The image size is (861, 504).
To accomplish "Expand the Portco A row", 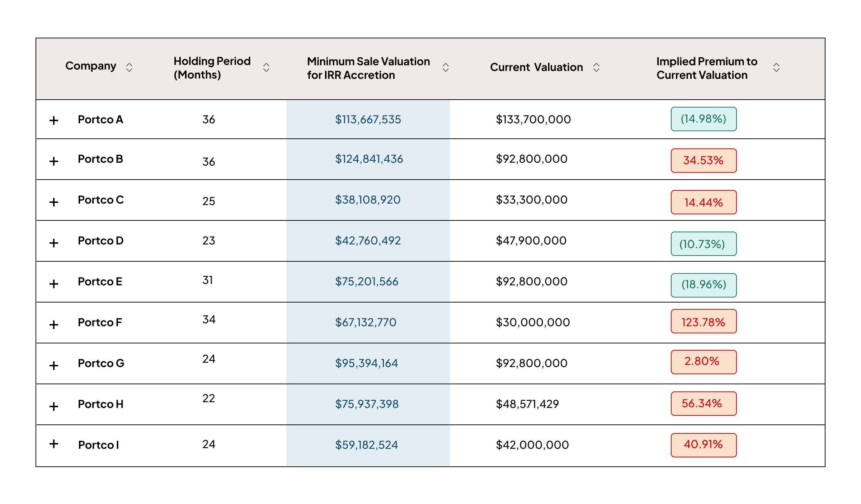I will click(54, 120).
